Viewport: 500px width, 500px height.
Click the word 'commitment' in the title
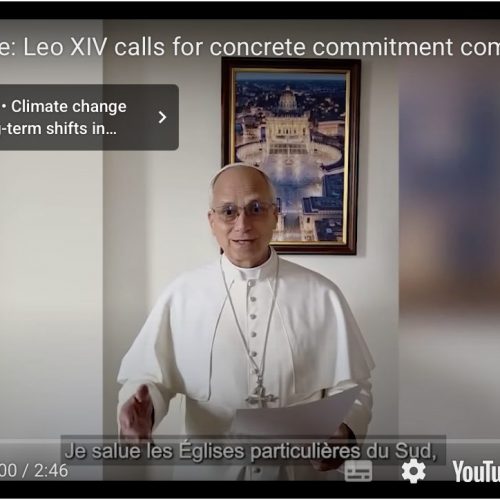point(382,47)
